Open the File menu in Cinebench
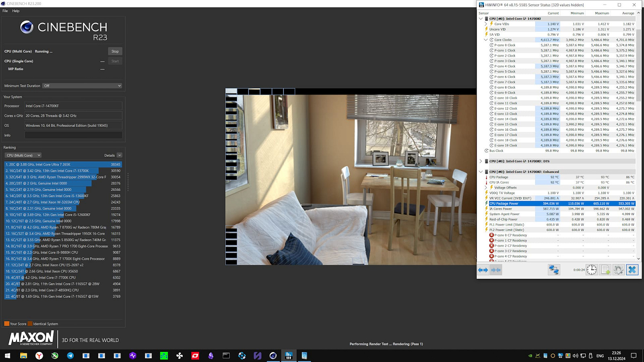Image resolution: width=644 pixels, height=362 pixels. click(x=5, y=11)
